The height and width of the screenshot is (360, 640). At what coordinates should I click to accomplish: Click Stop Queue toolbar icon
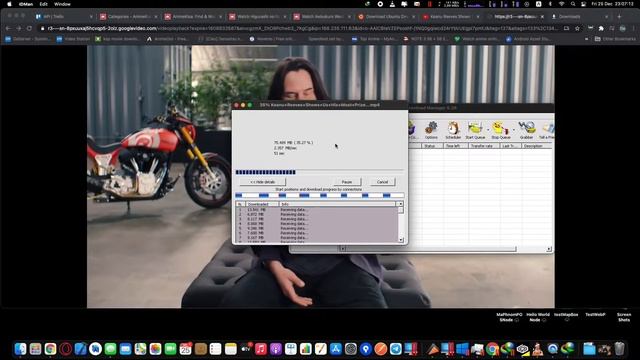coord(500,130)
